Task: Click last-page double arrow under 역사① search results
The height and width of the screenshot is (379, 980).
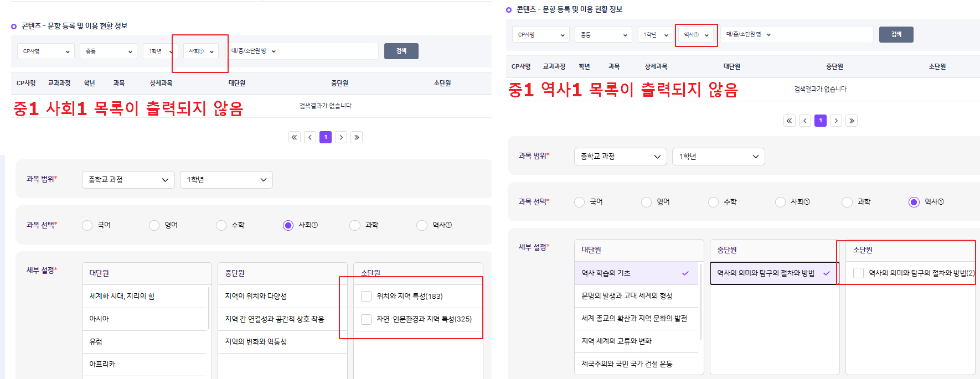Action: pyautogui.click(x=852, y=121)
